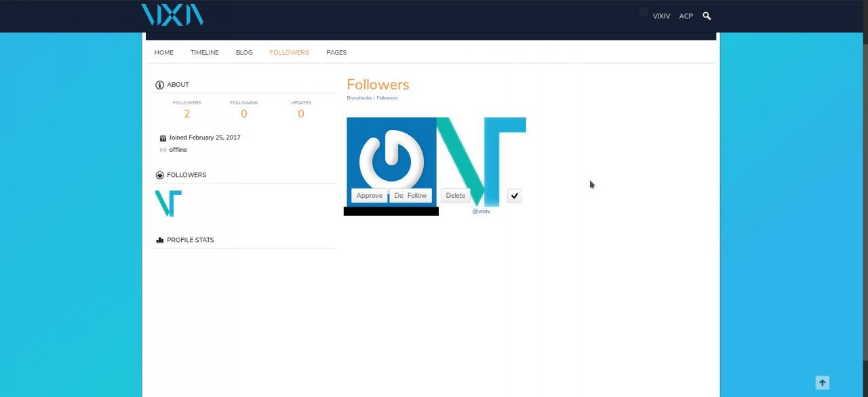868x397 pixels.
Task: Click the offline status signal icon
Action: coord(163,150)
